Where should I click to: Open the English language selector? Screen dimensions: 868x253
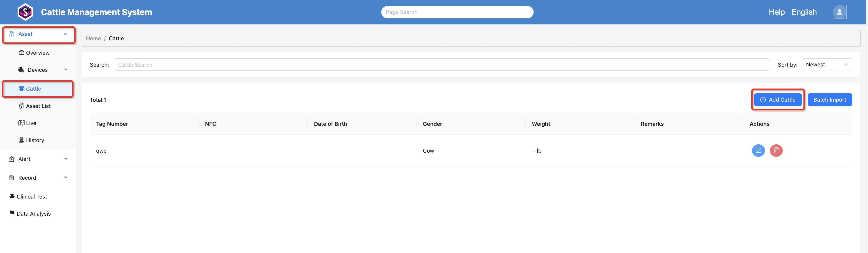pos(804,12)
